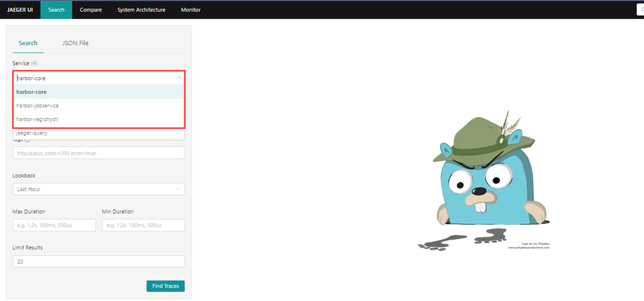The width and height of the screenshot is (644, 301).
Task: Choose harbor-core from service list
Action: 99,92
